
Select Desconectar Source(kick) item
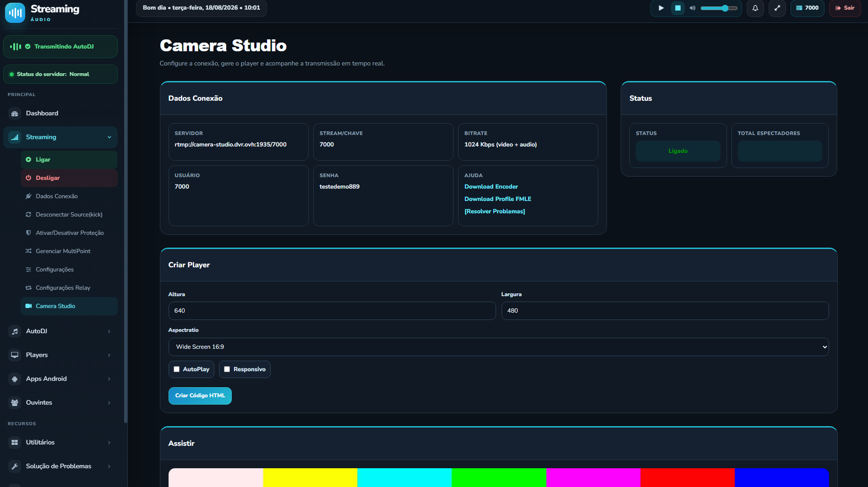(x=69, y=215)
